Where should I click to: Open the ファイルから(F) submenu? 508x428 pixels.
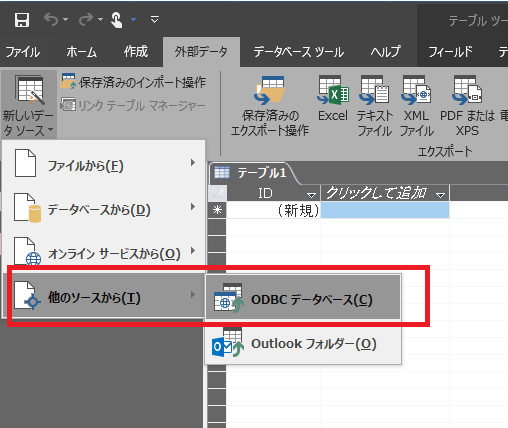[x=104, y=163]
